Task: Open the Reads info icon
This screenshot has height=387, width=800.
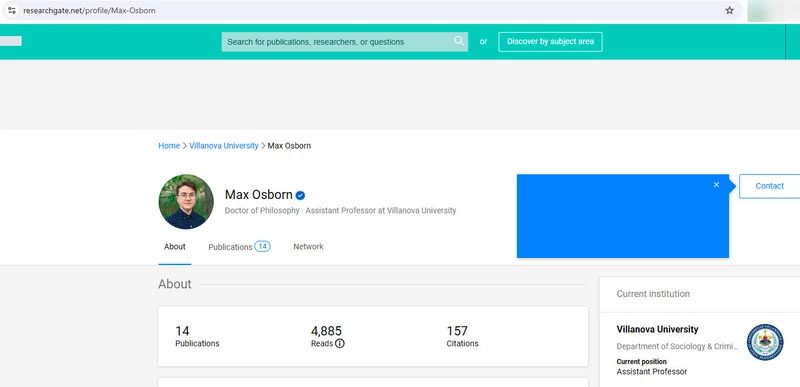Action: 340,344
